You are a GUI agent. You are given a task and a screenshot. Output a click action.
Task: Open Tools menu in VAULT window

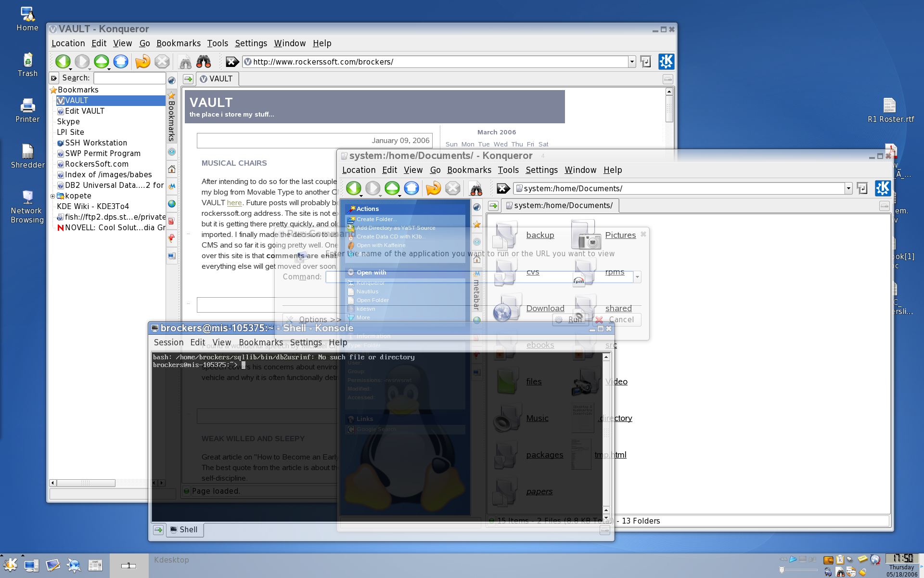tap(218, 43)
